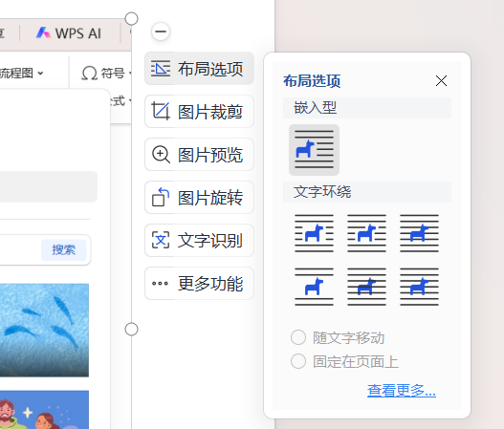Select in front of text wrap icon

tap(419, 287)
